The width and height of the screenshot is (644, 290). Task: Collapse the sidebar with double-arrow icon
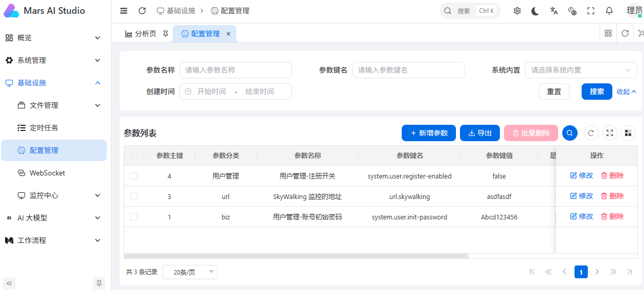click(9, 283)
